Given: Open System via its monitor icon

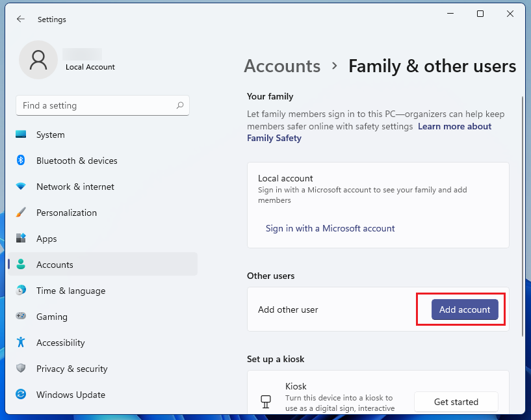Looking at the screenshot, I should coord(21,135).
